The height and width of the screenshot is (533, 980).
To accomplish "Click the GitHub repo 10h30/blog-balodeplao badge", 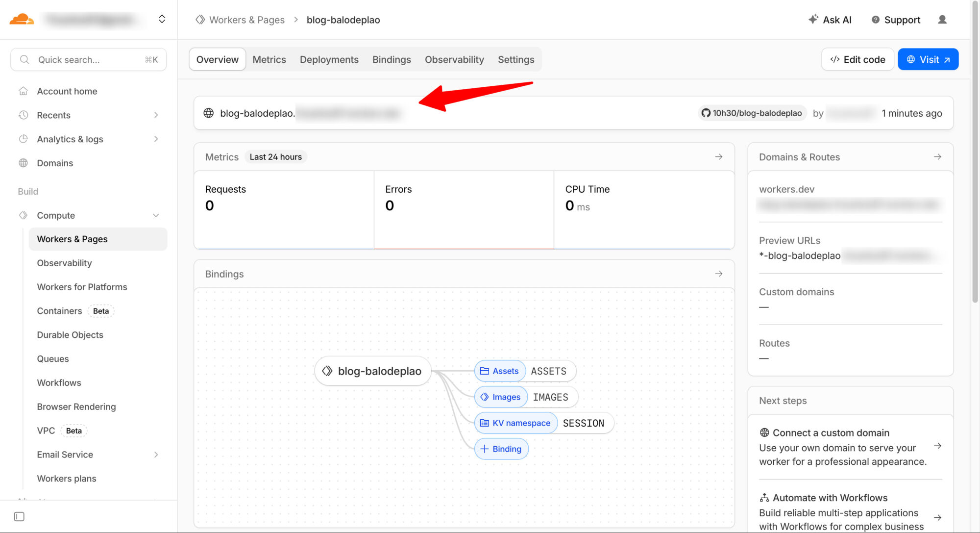I will (752, 113).
